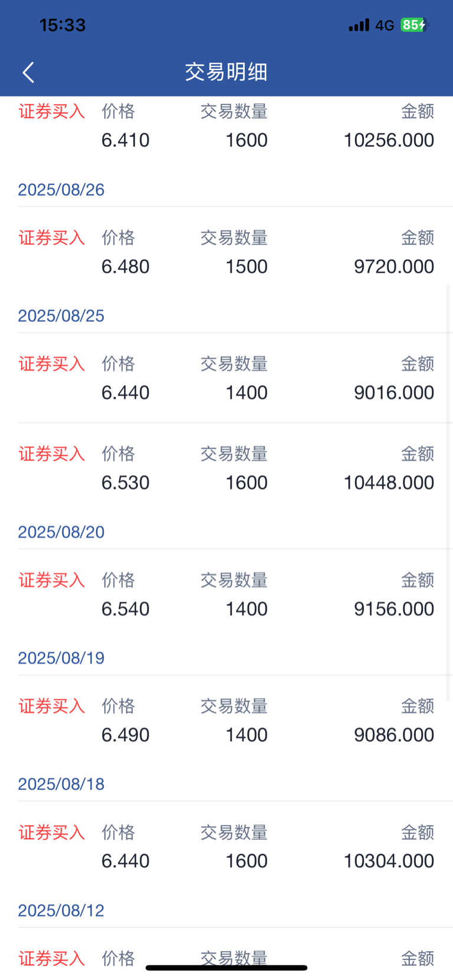Open the 2025/08/18 date header
453x980 pixels.
pyautogui.click(x=61, y=784)
